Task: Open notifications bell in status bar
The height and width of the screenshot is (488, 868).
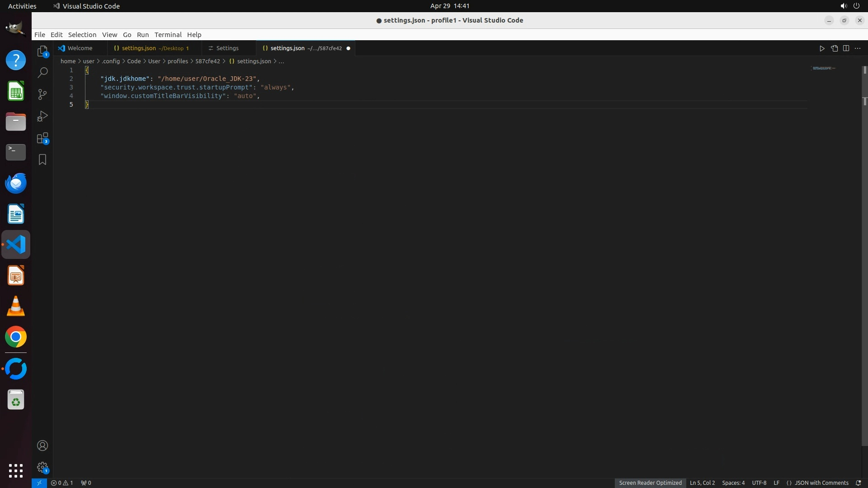Action: pos(858,483)
